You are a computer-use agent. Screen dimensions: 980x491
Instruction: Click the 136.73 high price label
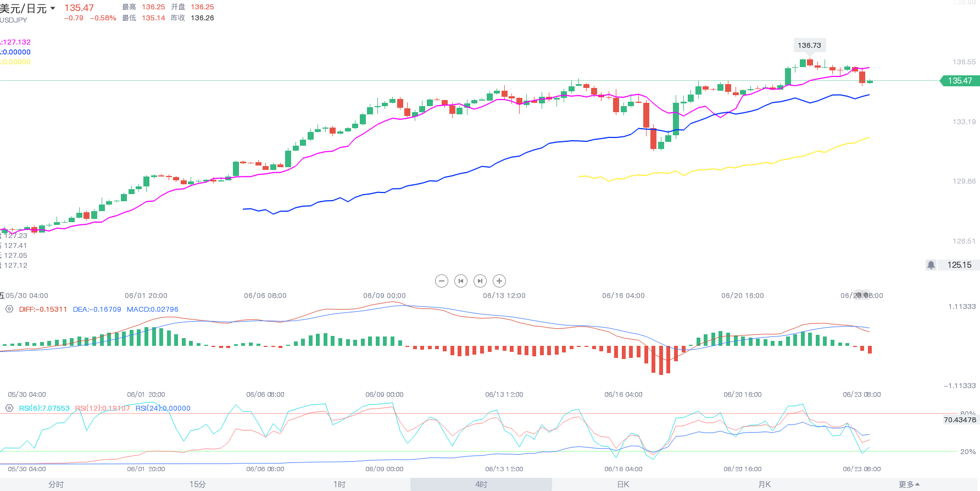pos(810,46)
